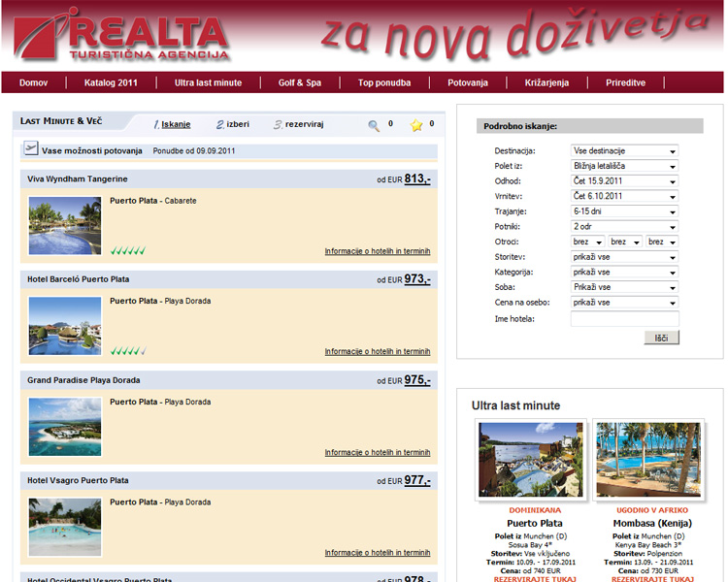The width and height of the screenshot is (728, 582).
Task: Open Prireditve menu item
Action: (x=625, y=82)
